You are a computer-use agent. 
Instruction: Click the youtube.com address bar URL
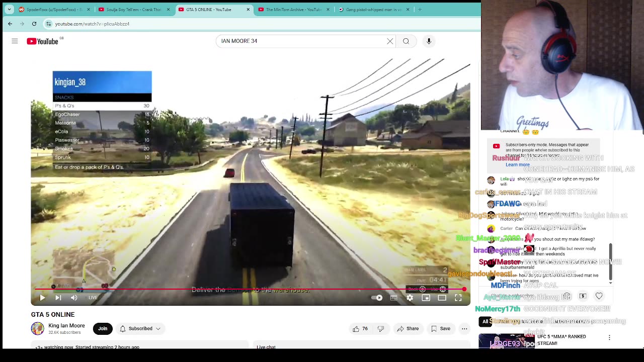(x=92, y=24)
